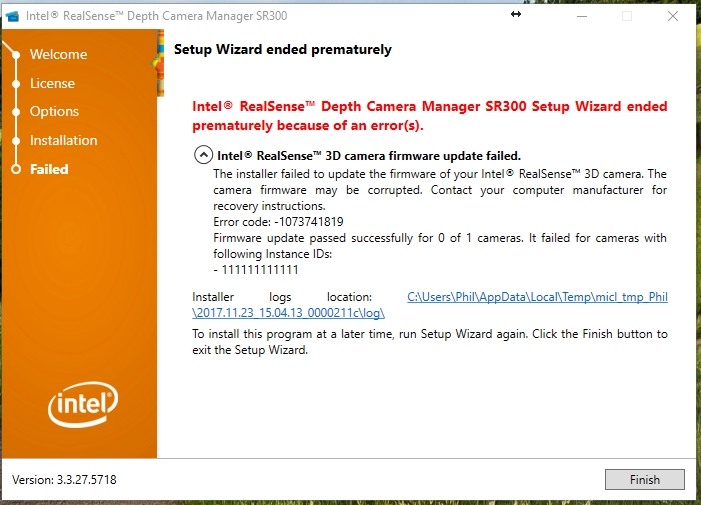Click the Intel RealSense title bar icon
The image size is (701, 505).
point(11,15)
